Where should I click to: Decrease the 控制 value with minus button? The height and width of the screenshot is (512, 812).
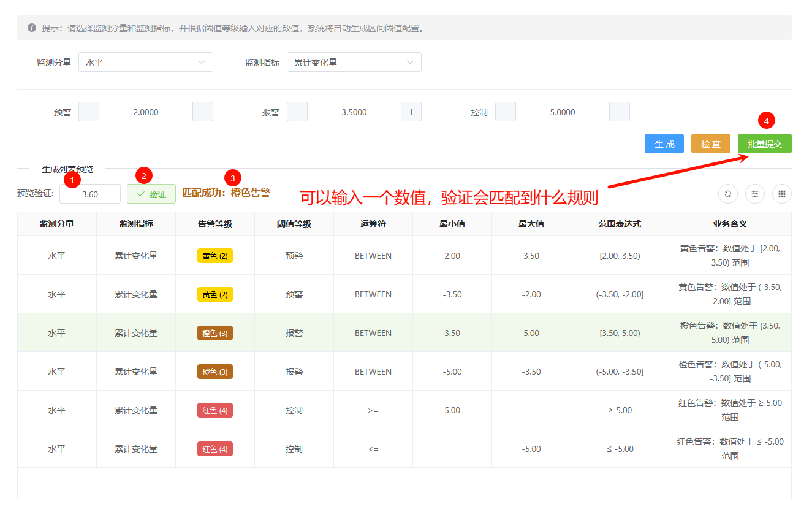(x=506, y=112)
